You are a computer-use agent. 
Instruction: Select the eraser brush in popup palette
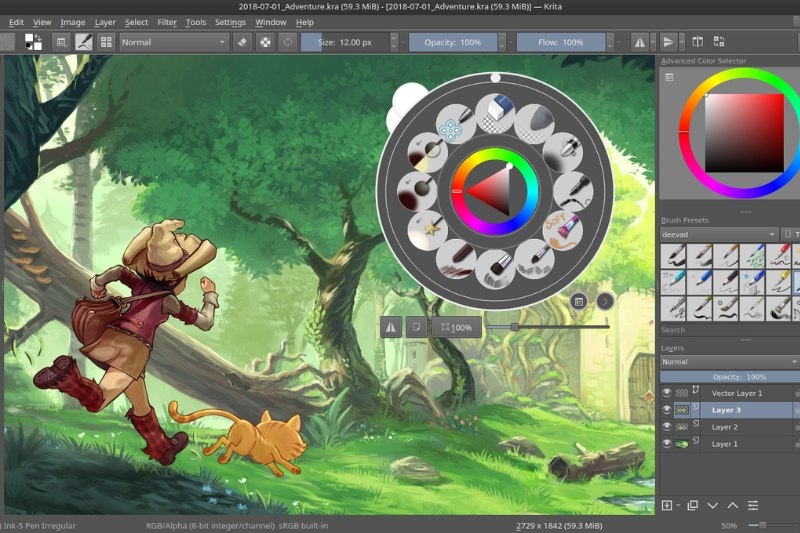click(495, 113)
